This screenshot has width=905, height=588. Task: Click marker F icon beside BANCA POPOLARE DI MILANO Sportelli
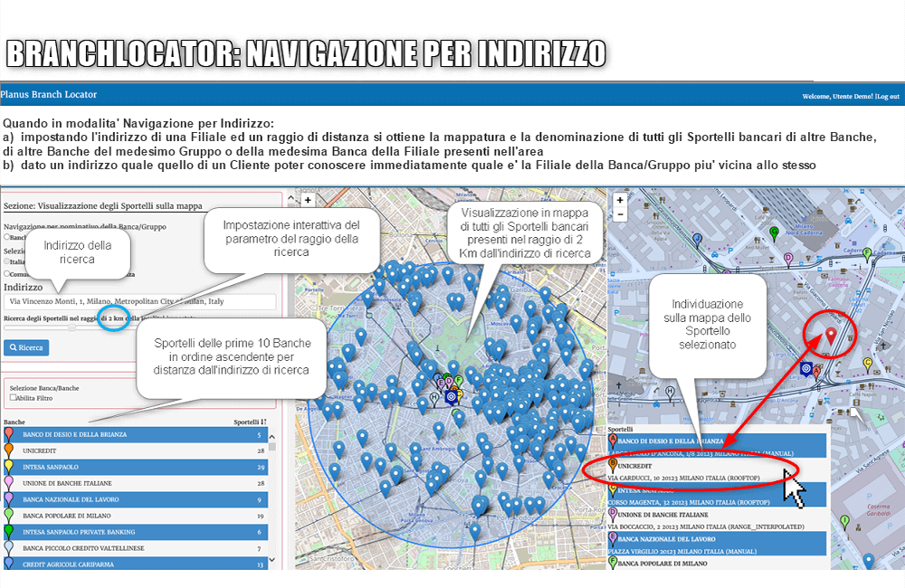click(x=613, y=562)
